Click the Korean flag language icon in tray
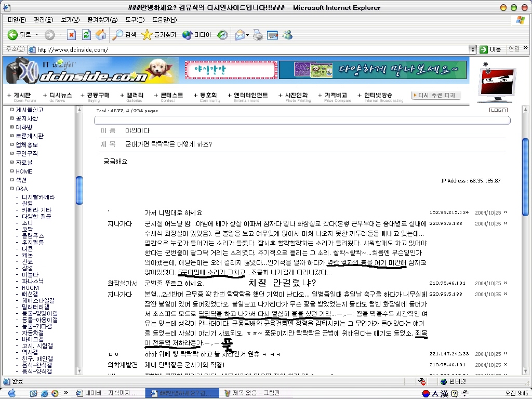This screenshot has height=399, width=532. click(x=426, y=394)
